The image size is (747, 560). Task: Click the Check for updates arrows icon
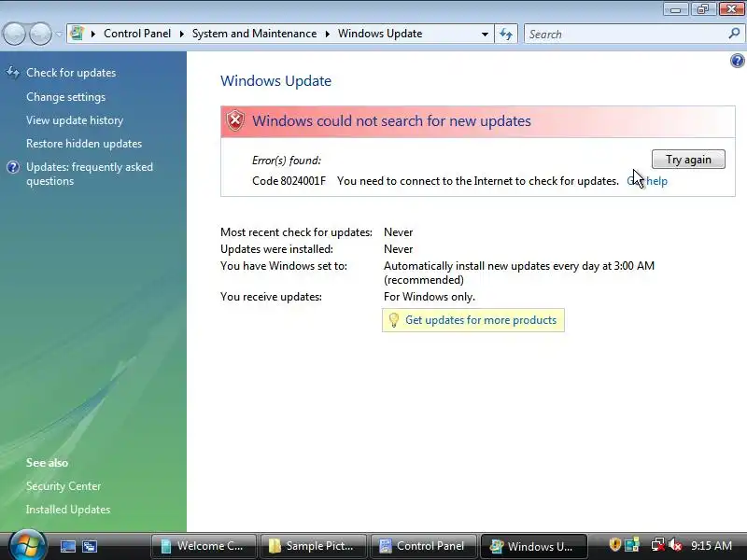[x=12, y=73]
